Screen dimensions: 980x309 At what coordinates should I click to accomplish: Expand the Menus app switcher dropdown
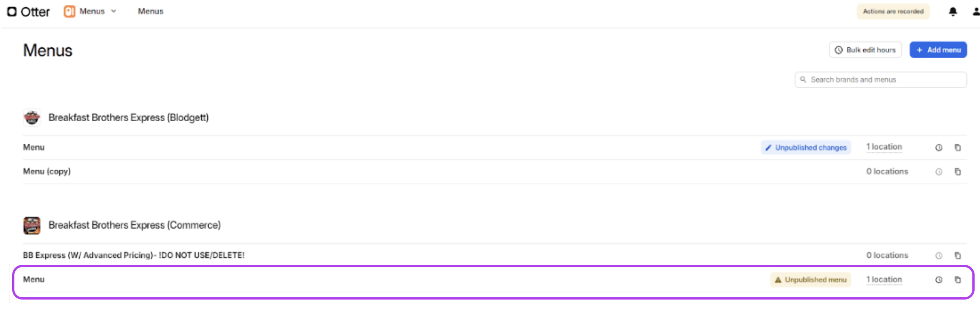[x=90, y=11]
